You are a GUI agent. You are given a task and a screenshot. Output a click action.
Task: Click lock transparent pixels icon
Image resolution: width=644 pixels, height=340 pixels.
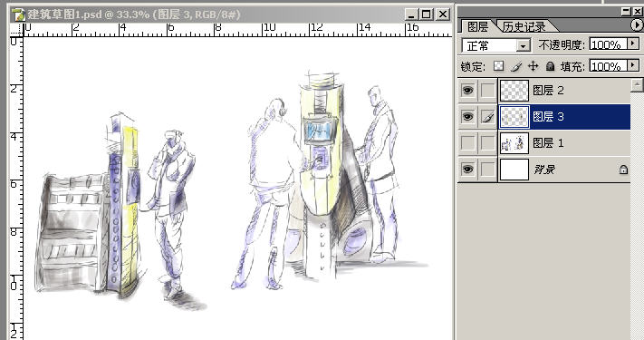(x=498, y=66)
